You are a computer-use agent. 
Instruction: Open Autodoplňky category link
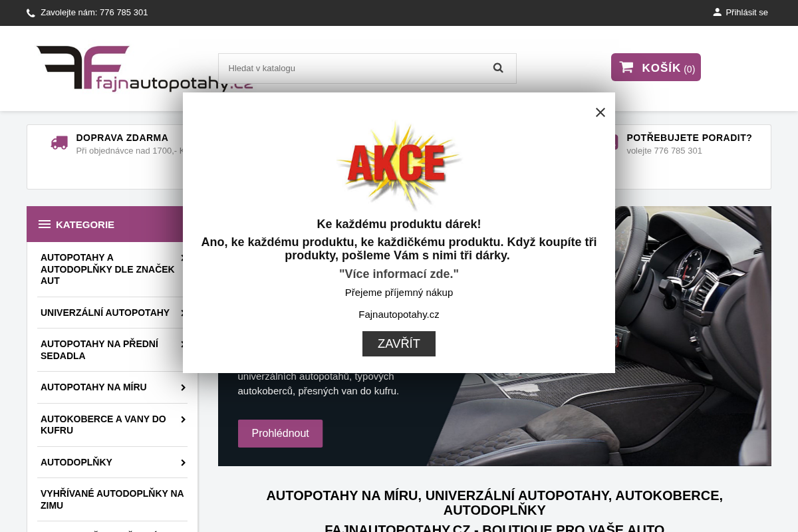tap(76, 462)
